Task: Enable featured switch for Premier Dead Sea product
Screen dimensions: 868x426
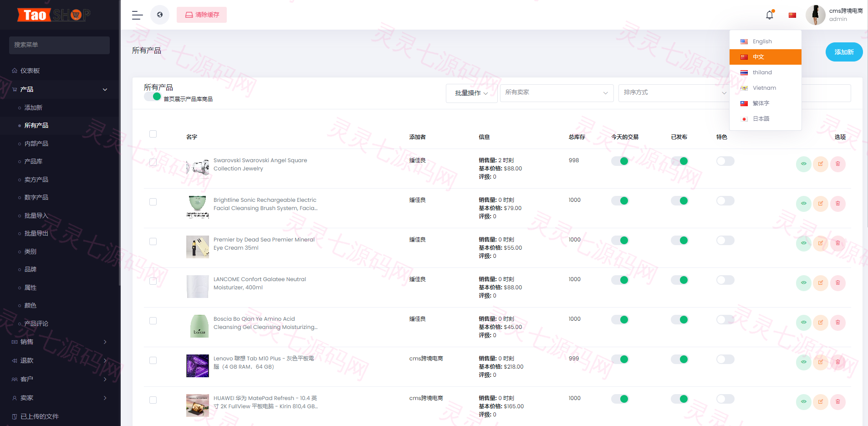Action: click(x=725, y=240)
